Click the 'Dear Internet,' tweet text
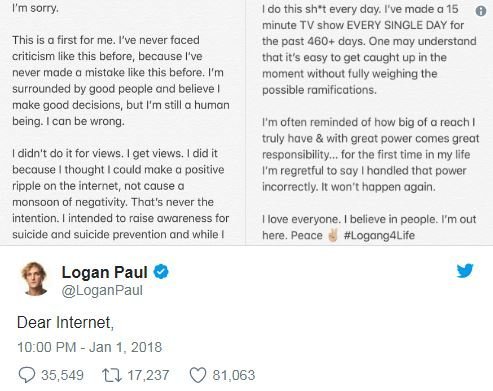This screenshot has width=493, height=391. pos(65,322)
